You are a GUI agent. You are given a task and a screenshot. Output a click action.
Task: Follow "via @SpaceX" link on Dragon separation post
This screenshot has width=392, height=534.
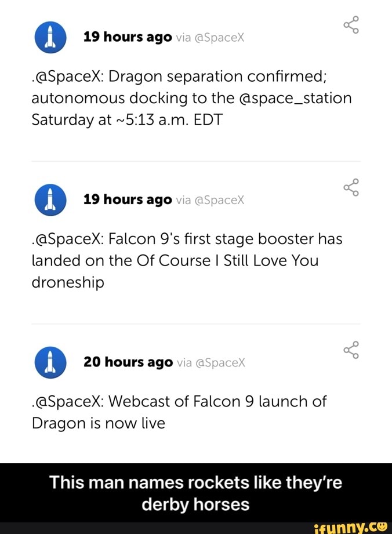click(211, 38)
